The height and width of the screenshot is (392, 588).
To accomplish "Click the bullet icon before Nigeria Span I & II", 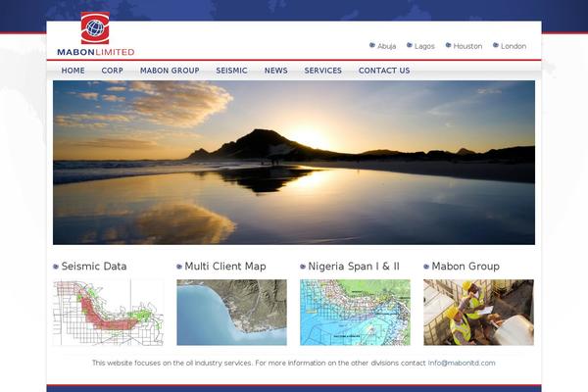I will coord(303,267).
